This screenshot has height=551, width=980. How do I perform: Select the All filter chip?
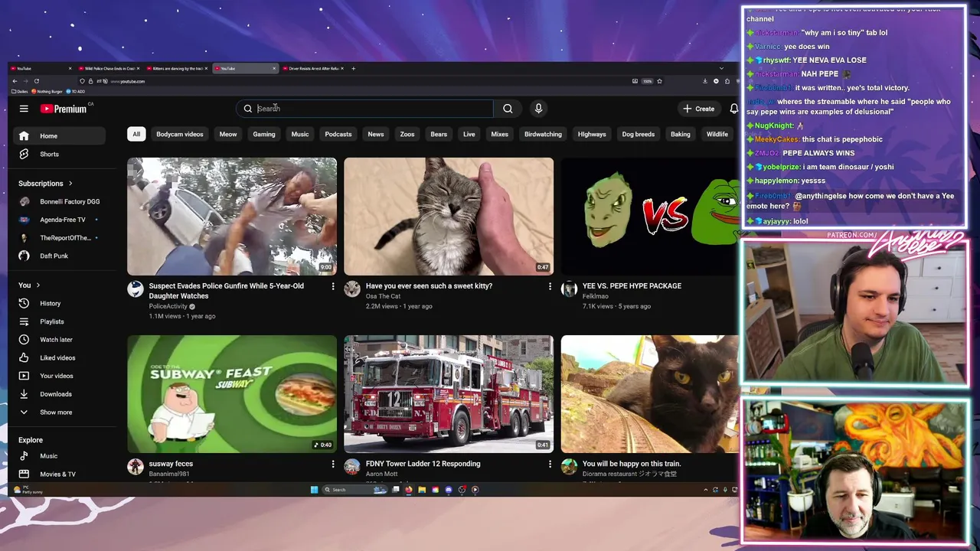(136, 134)
